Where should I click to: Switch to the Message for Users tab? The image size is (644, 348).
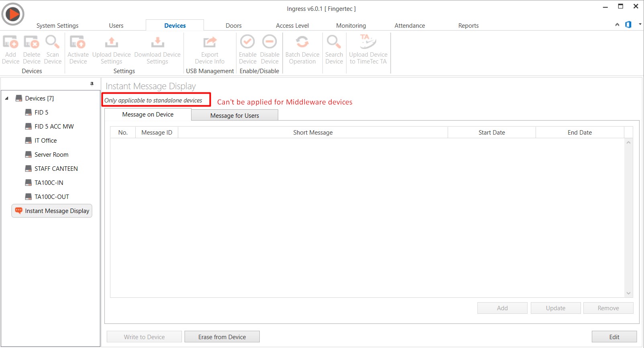[234, 116]
